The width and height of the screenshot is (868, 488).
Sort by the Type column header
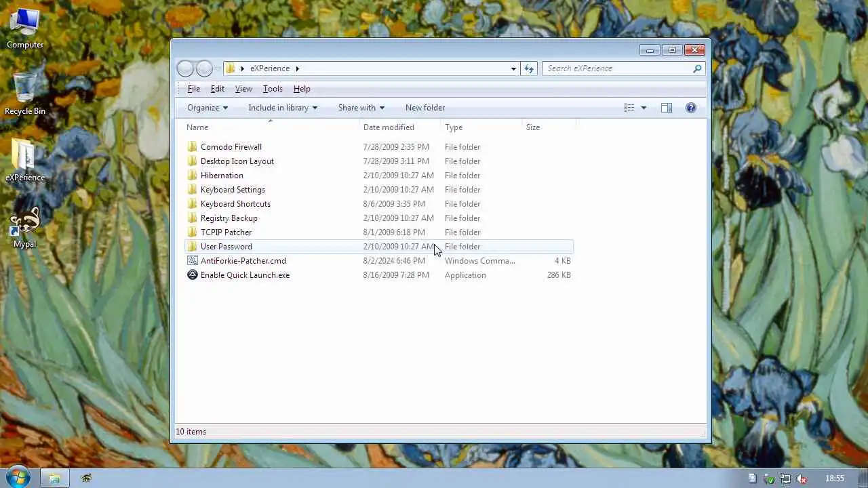coord(482,127)
